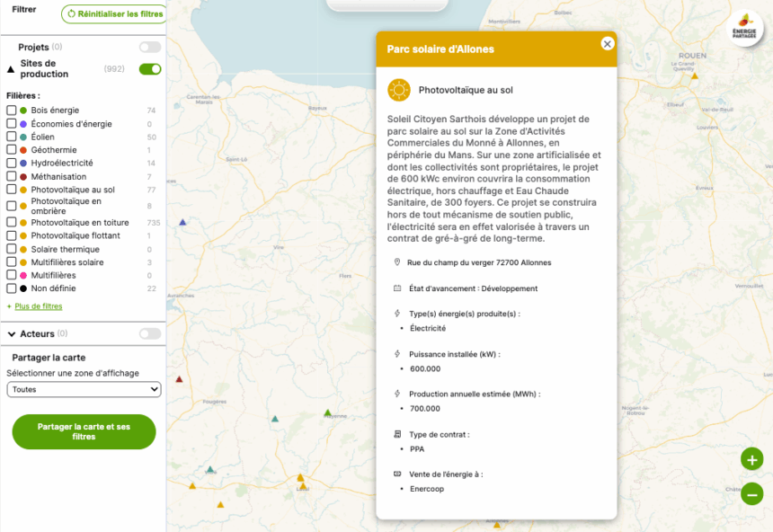773x532 pixels.
Task: Click the blue triangle map marker
Action: coord(183,222)
